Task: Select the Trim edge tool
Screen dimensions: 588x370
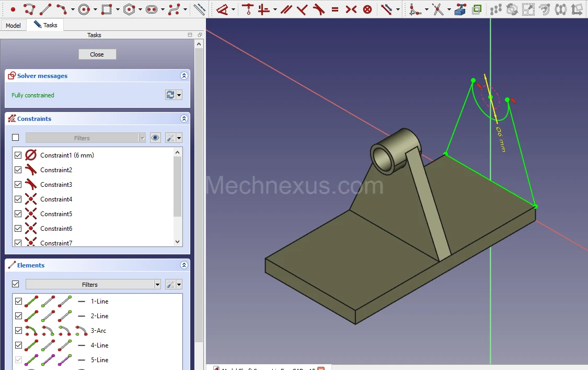Action: (437, 9)
